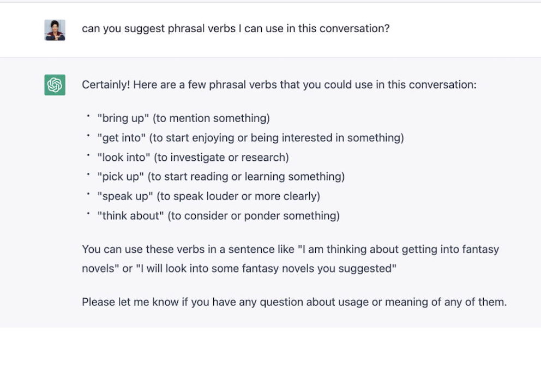The width and height of the screenshot is (541, 392).
Task: Click the definition "(to consider or ponder something)"
Action: click(254, 216)
